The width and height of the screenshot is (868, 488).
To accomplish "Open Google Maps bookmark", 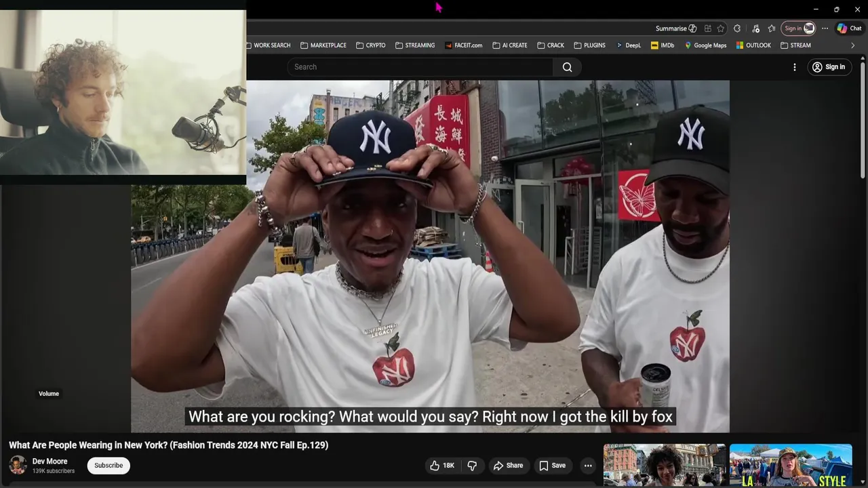I will point(705,45).
